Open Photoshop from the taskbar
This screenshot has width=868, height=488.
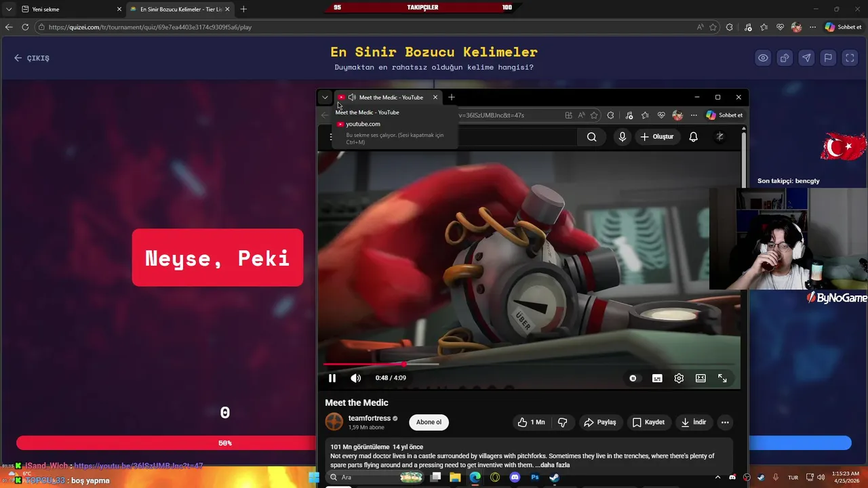point(534,477)
